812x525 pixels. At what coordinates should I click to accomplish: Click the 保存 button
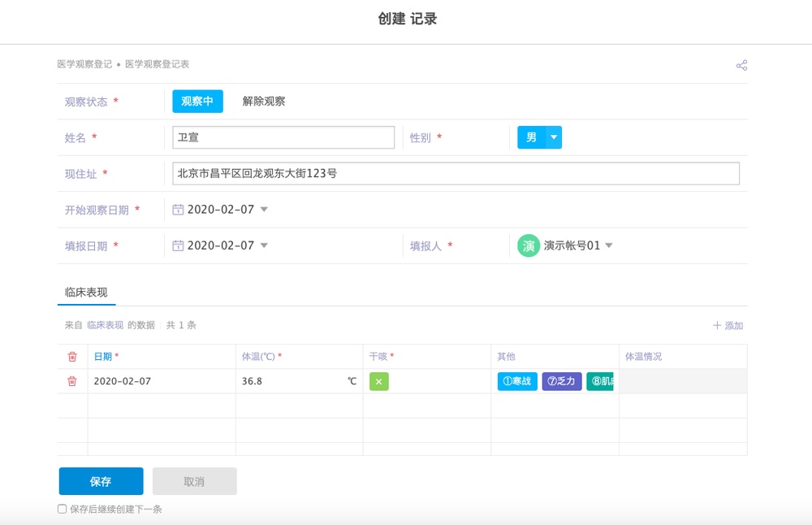101,481
